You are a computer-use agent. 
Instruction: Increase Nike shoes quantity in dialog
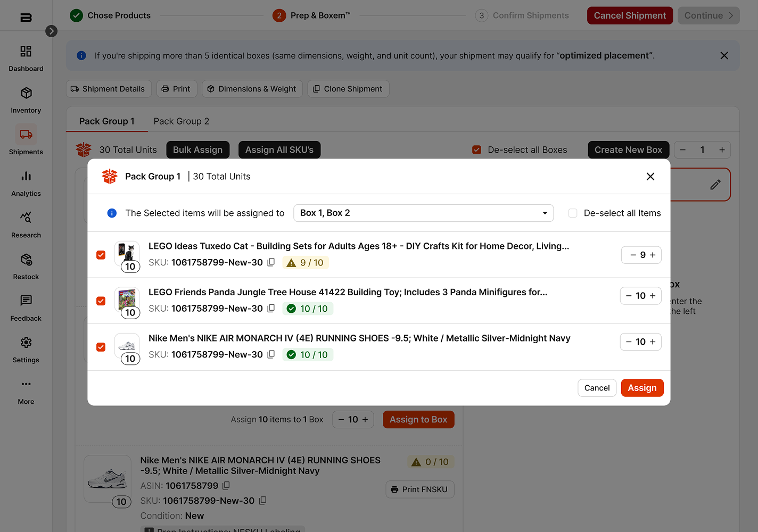pyautogui.click(x=653, y=342)
